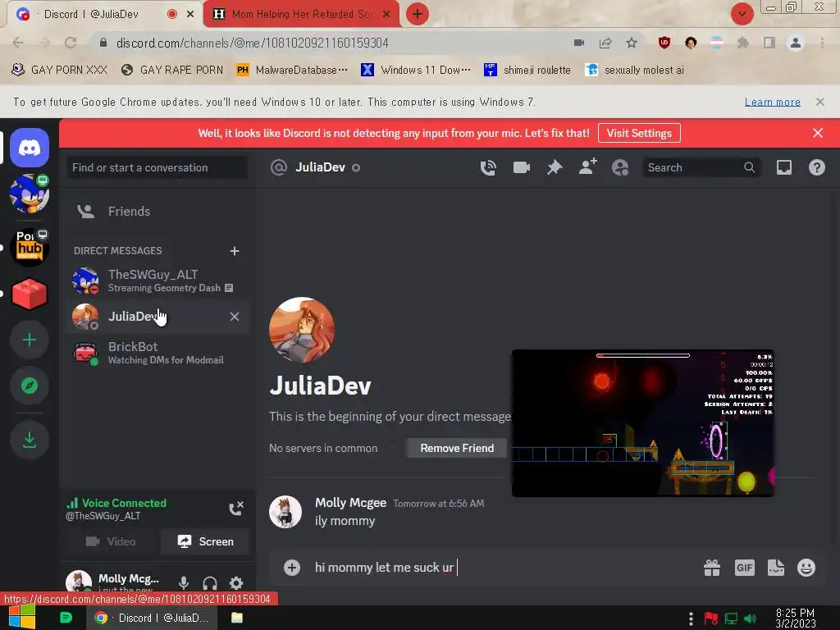Start a voice call with JuliaDev
840x630 pixels.
point(488,167)
